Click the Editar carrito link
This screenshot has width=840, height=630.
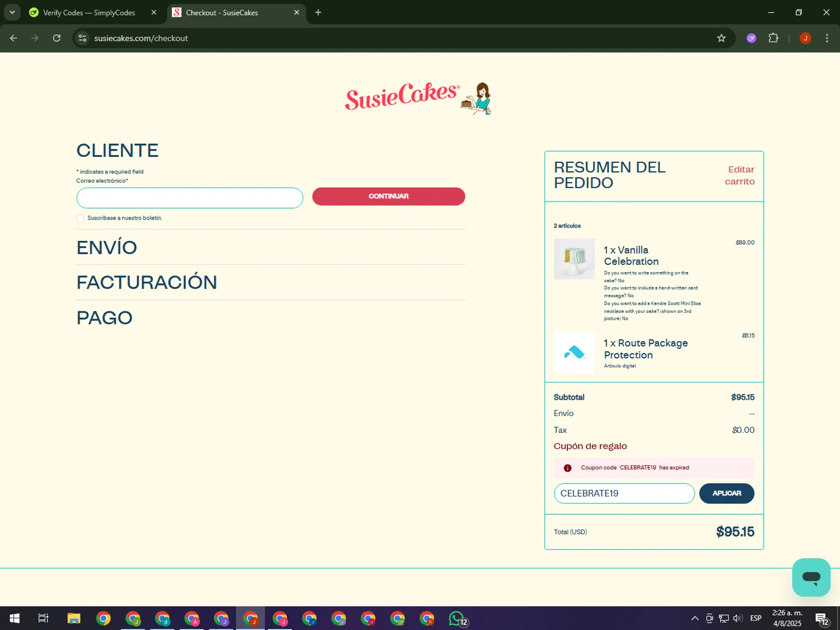(740, 175)
